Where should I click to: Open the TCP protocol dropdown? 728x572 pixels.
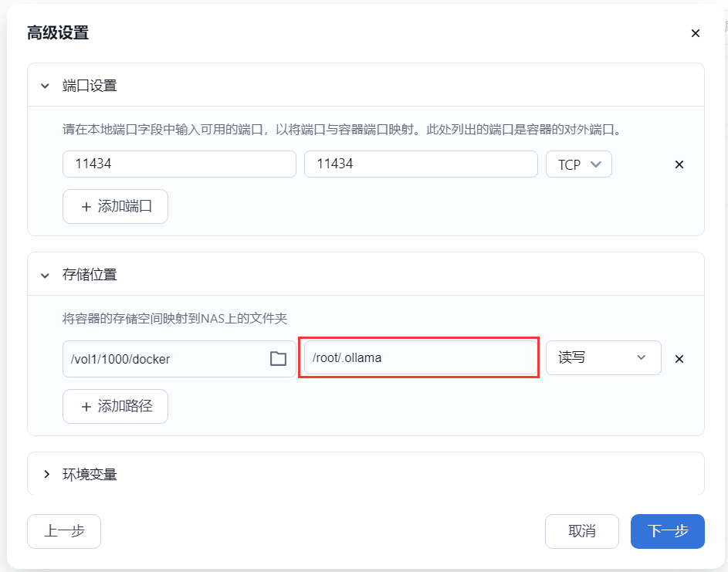click(578, 164)
